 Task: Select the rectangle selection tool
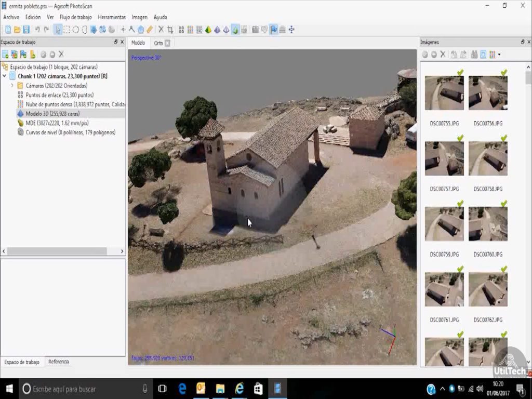[x=67, y=30]
